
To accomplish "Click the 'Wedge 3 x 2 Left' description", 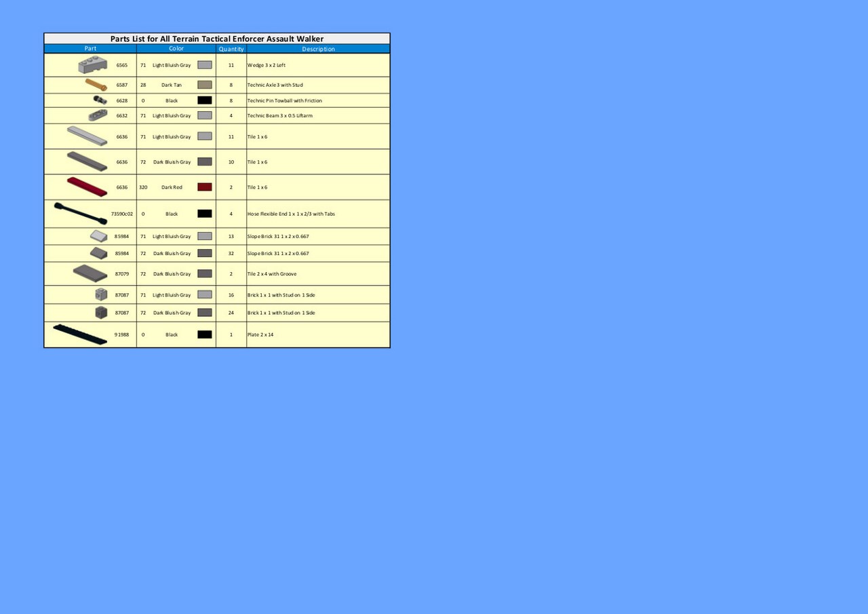I will pyautogui.click(x=267, y=65).
